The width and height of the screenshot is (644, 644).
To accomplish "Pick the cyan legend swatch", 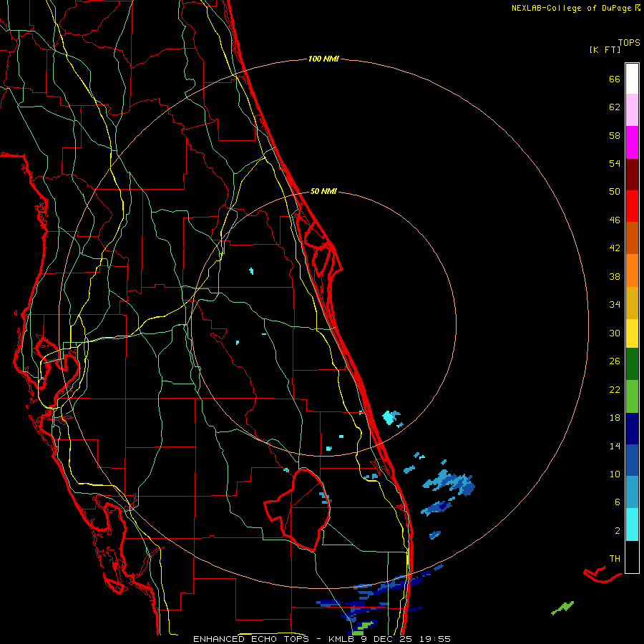I will point(632,525).
